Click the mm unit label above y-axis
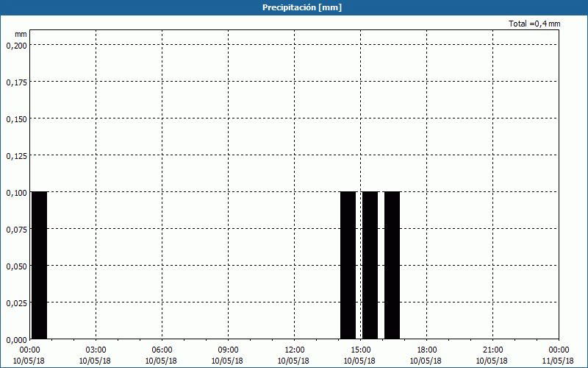The width and height of the screenshot is (588, 368). click(21, 34)
